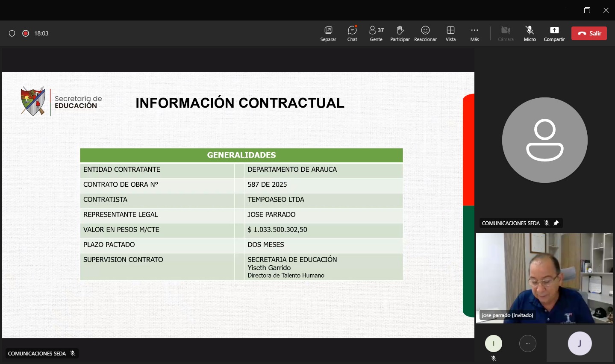Click the pin icon beside COMUNICACIONES SEDA
This screenshot has height=364, width=615.
click(556, 223)
